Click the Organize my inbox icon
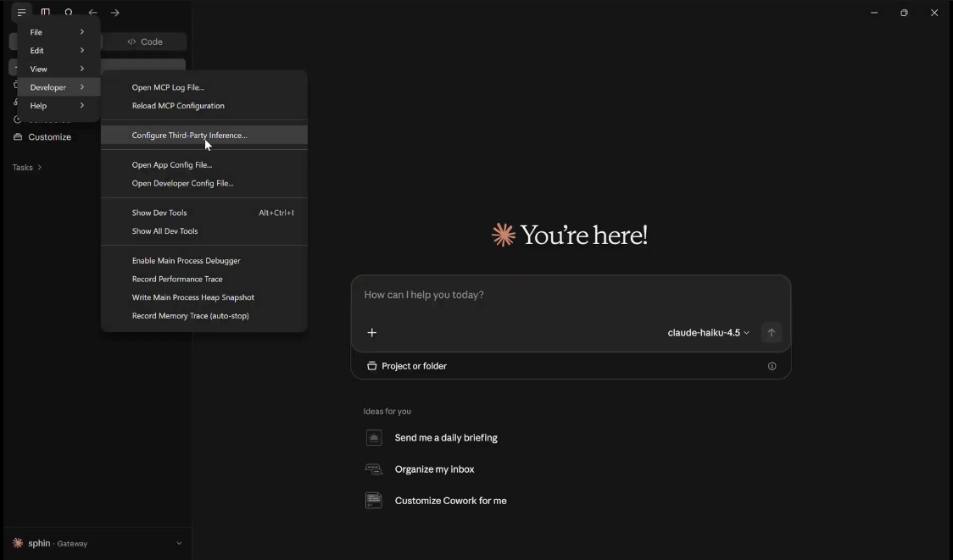953x560 pixels. (373, 469)
